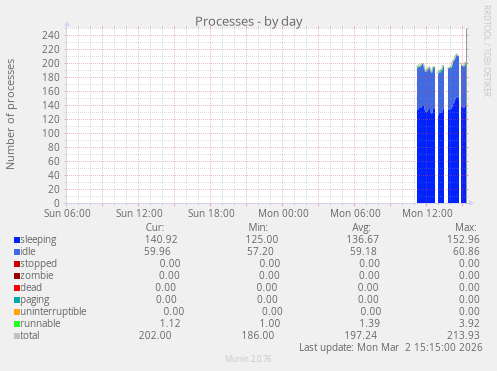497x371 pixels.
Task: Click the 'Munin 2.0.76' version text
Action: click(x=248, y=359)
